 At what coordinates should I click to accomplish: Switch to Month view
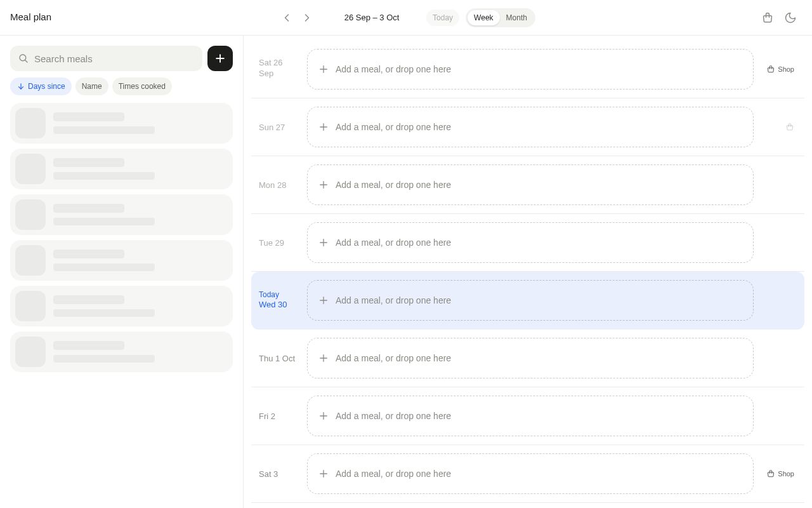(x=516, y=18)
